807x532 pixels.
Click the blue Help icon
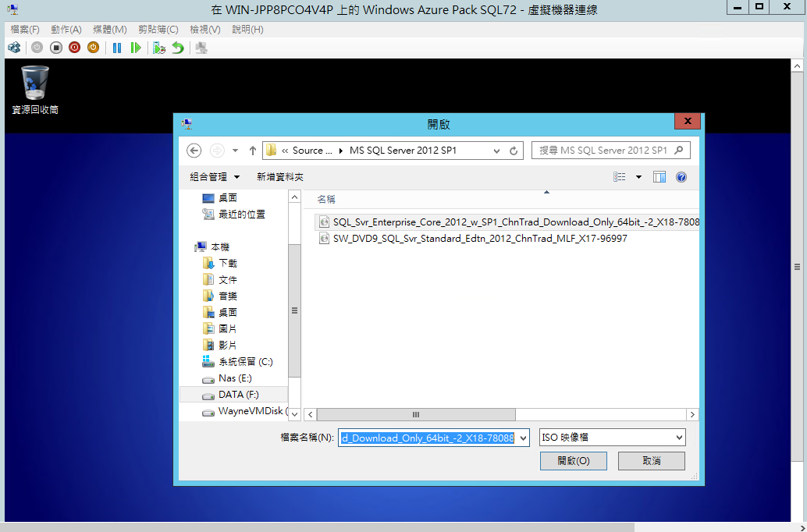coord(681,177)
